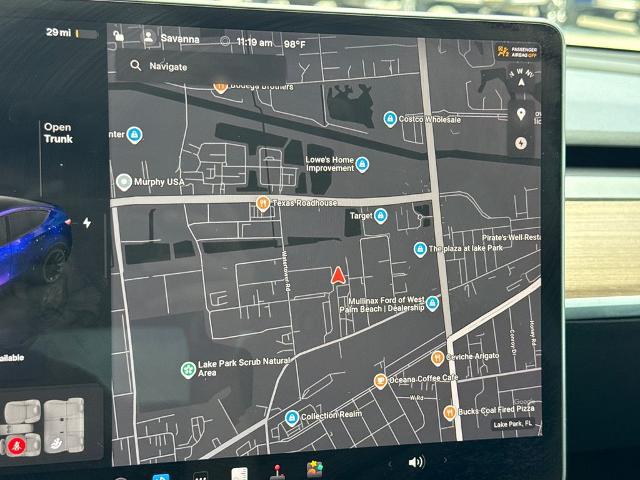Open the Collection Realm map pin
640x480 pixels.
point(291,418)
